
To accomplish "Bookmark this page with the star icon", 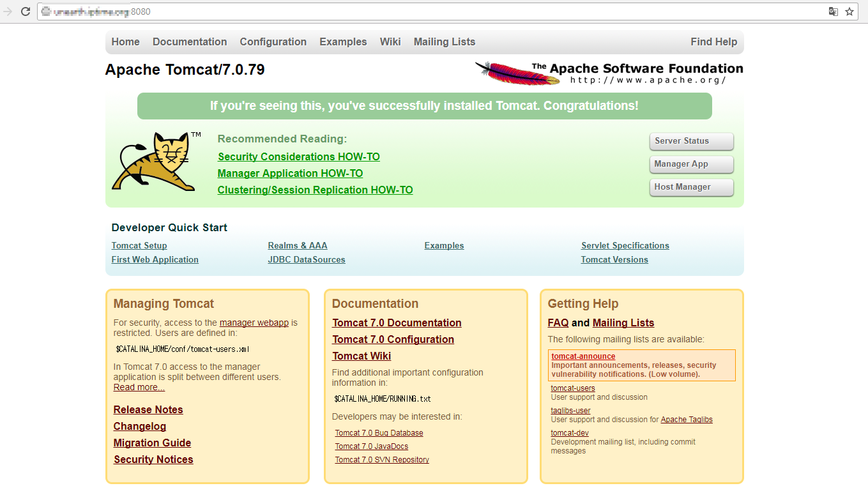I will click(849, 11).
